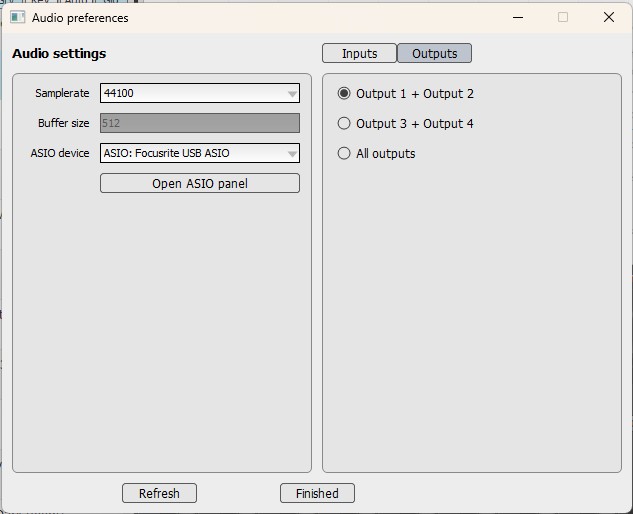Viewport: 633px width, 514px height.
Task: Select the Outputs tab
Action: pos(434,53)
